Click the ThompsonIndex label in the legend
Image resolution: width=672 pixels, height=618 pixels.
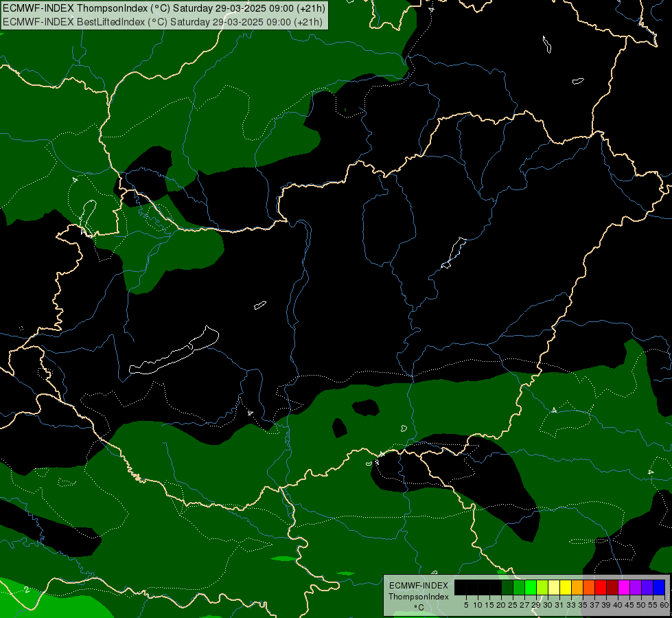click(x=419, y=597)
